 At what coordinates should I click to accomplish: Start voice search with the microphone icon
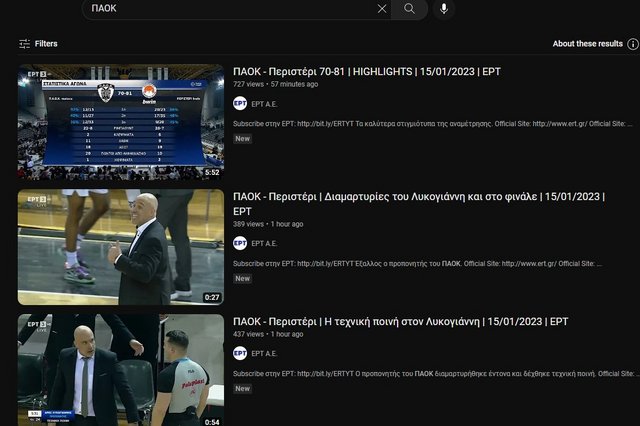point(444,9)
